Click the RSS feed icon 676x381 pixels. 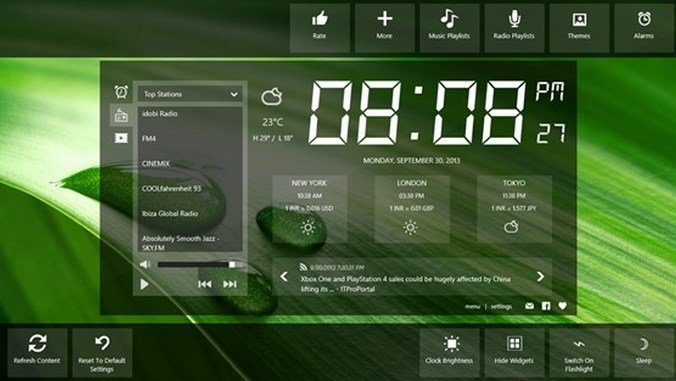(304, 267)
